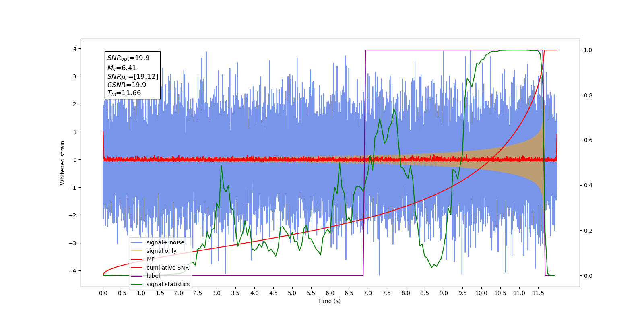Click the left y-axis tick label 3
644x322 pixels.
coord(74,76)
